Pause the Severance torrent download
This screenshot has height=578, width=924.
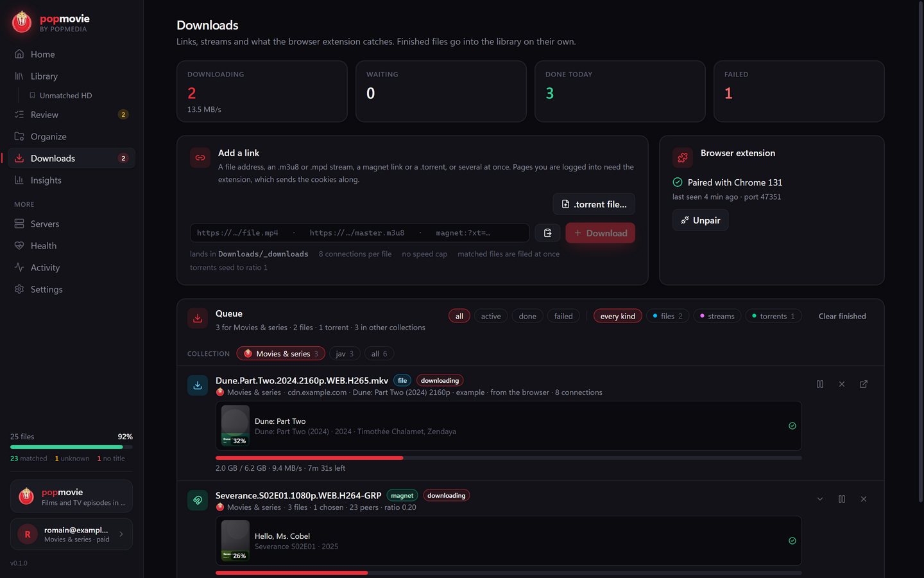(x=842, y=499)
